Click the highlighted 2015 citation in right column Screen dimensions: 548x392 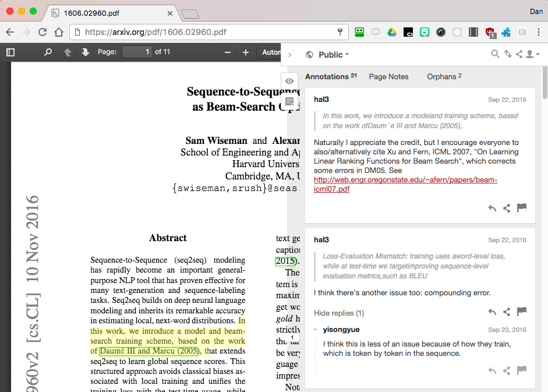(x=285, y=261)
